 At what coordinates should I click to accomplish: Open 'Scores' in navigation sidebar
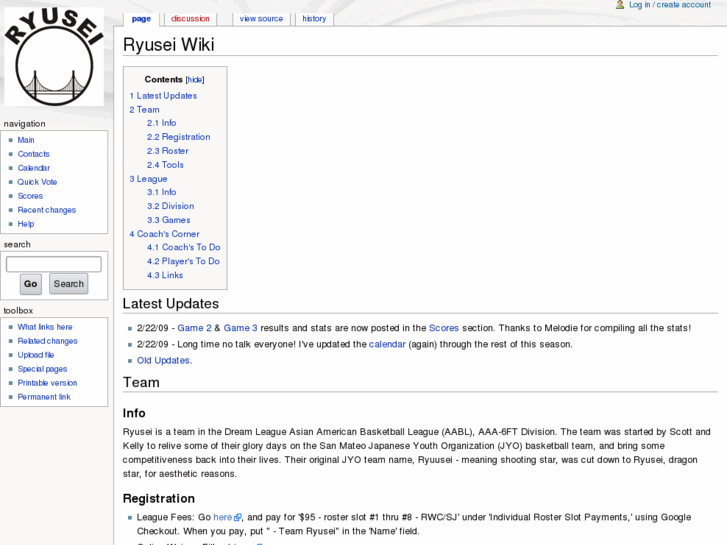pyautogui.click(x=30, y=196)
